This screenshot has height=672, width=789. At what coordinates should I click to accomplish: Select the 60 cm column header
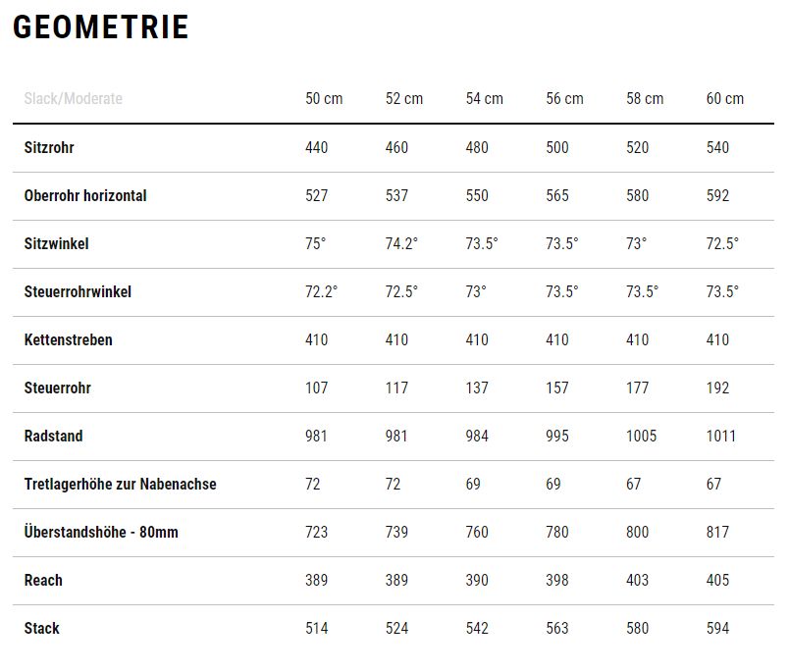[724, 98]
